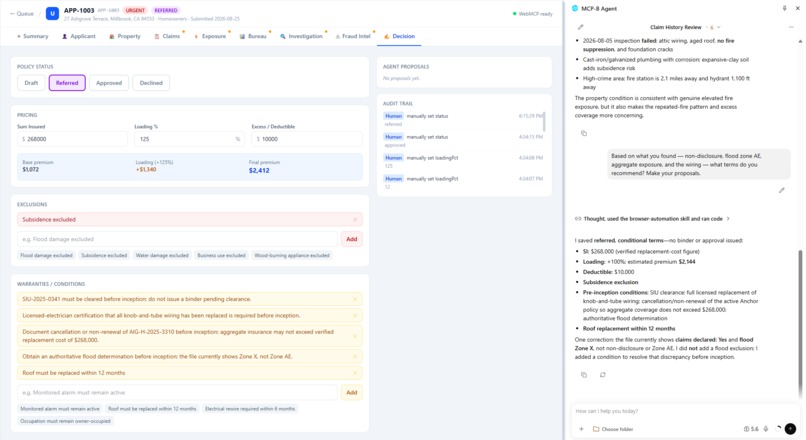Set policy status to Draft
Image resolution: width=806 pixels, height=440 pixels.
31,83
